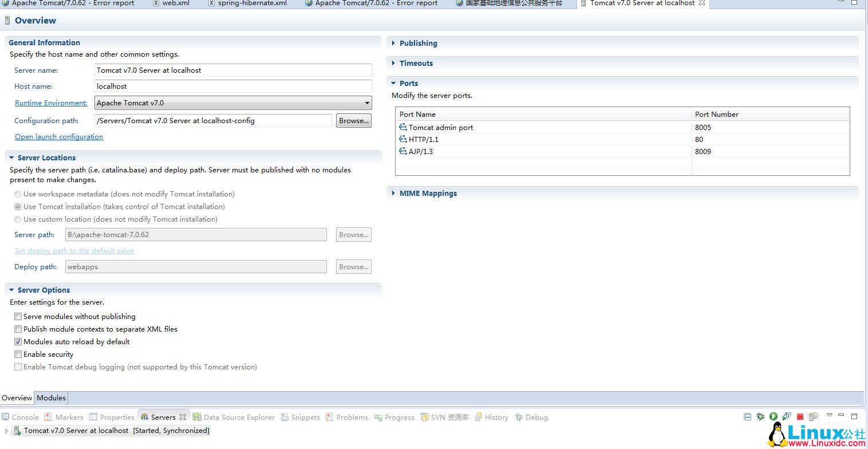Start the server in profile mode
This screenshot has width=868, height=449.
[787, 417]
